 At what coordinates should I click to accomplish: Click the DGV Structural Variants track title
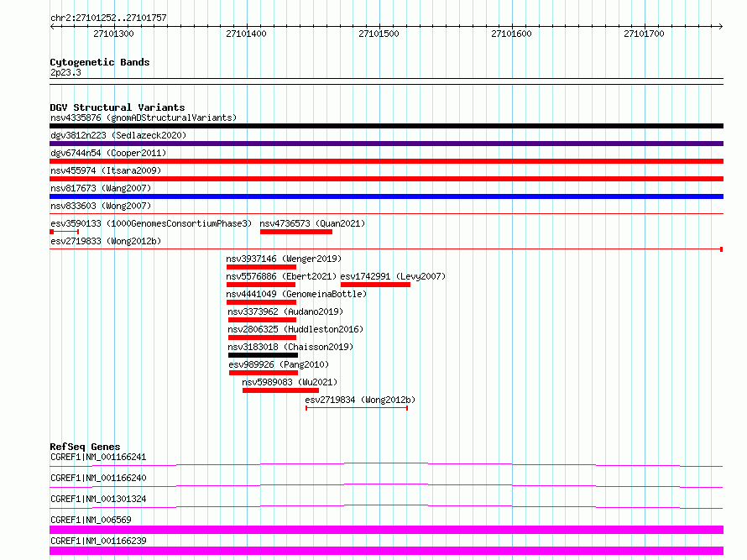click(x=118, y=107)
